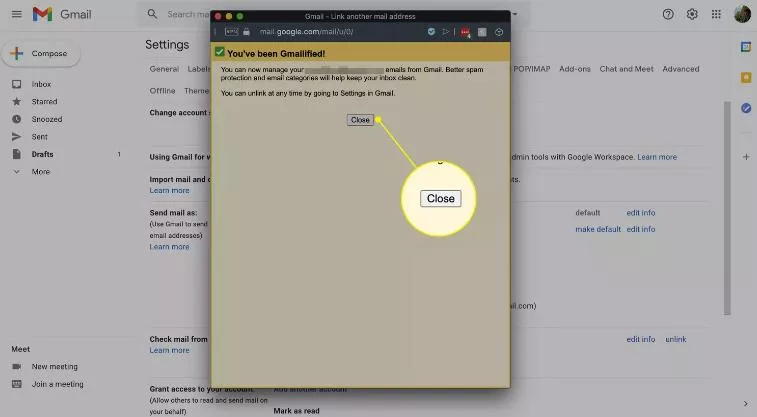Click the gray square extension icon in popup
Viewport: 757px width, 417px height.
coord(482,32)
